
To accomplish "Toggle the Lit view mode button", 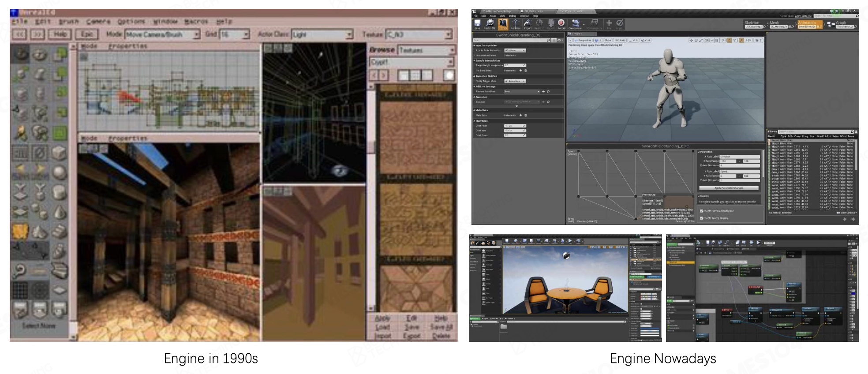I will coord(599,40).
